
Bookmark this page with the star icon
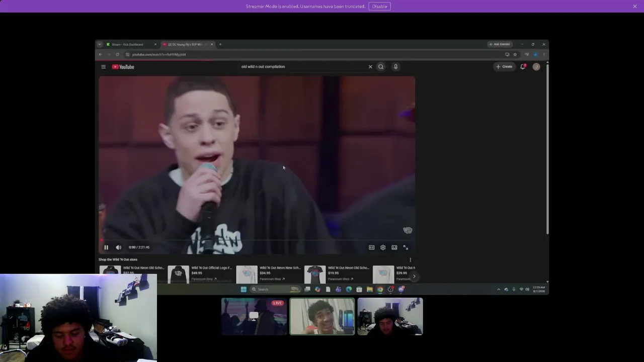pos(515,54)
